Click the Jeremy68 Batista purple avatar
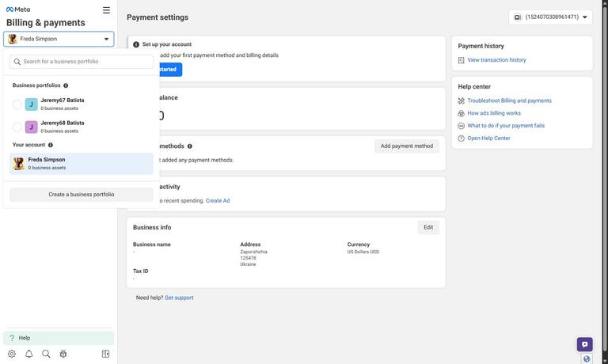 (x=32, y=127)
